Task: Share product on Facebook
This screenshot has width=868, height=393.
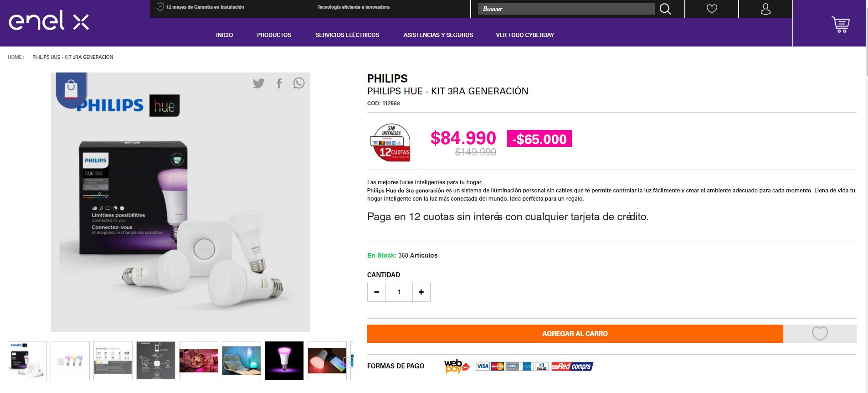Action: point(279,83)
